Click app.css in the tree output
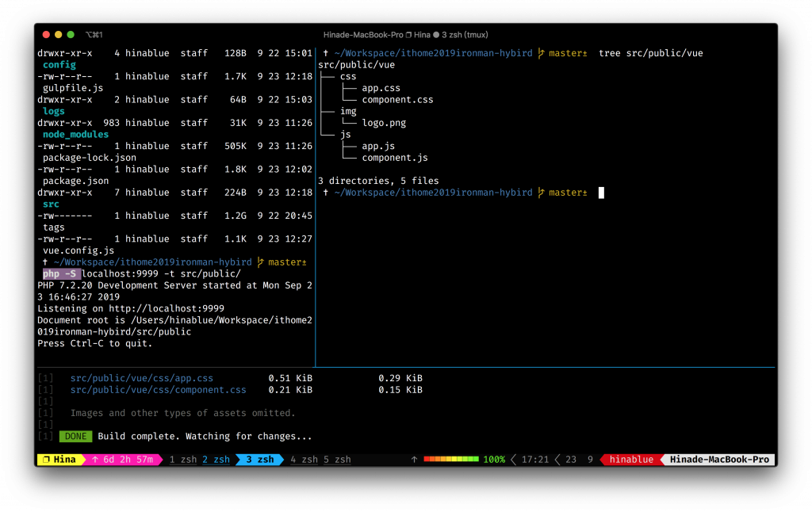 381,88
